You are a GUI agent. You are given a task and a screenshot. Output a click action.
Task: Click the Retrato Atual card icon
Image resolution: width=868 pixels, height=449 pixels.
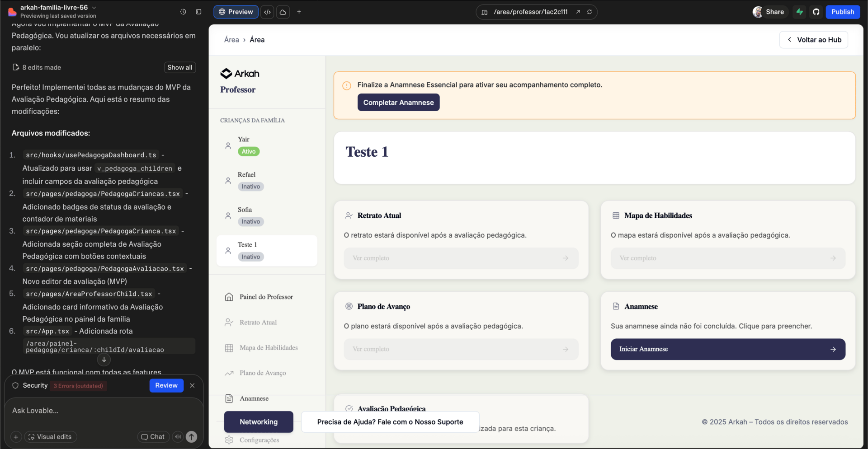349,215
